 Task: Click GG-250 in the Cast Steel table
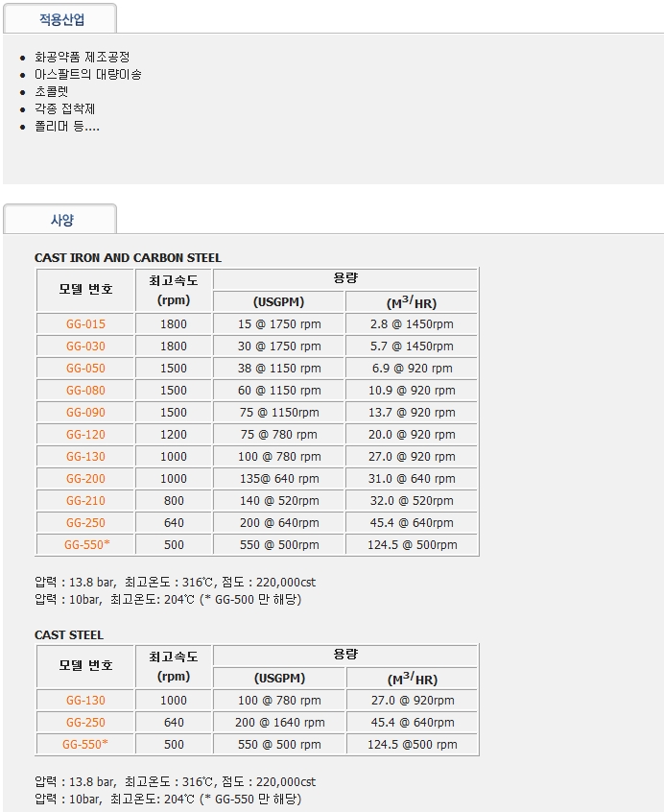pos(85,723)
